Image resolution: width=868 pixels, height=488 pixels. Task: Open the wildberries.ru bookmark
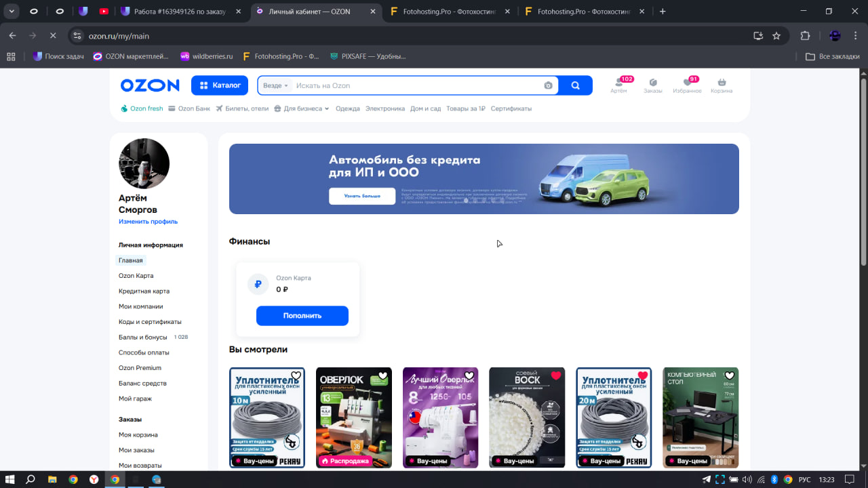coord(206,56)
